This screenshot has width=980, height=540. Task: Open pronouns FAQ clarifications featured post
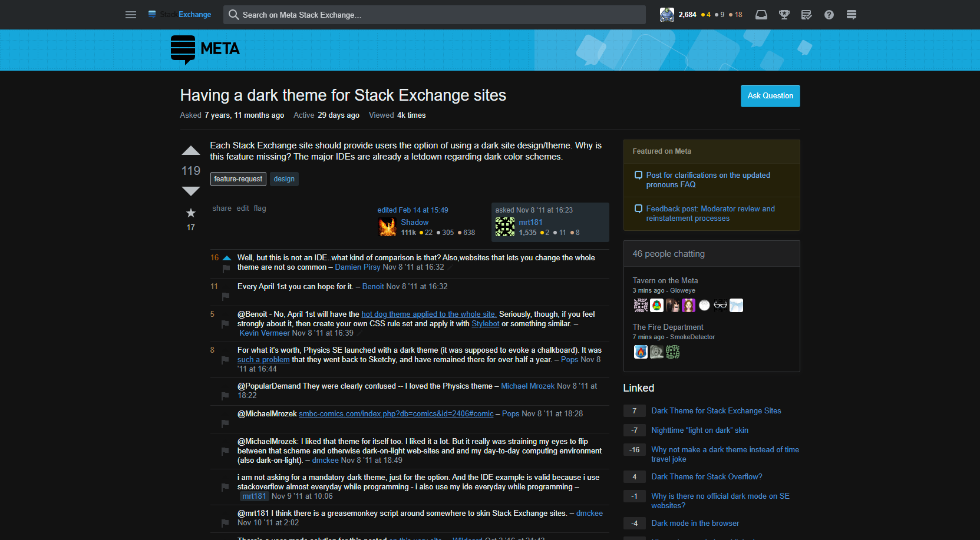click(708, 180)
